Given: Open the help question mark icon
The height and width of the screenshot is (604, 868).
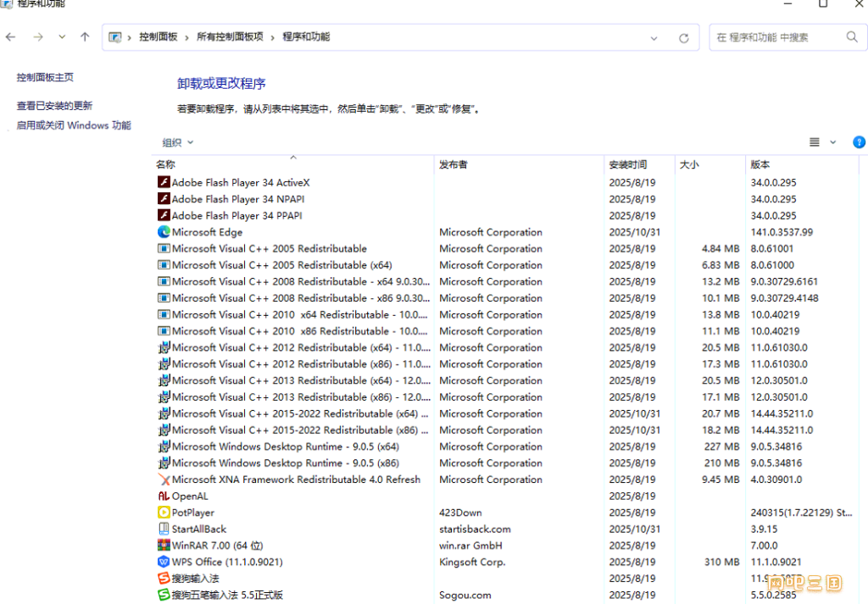Looking at the screenshot, I should click(859, 142).
